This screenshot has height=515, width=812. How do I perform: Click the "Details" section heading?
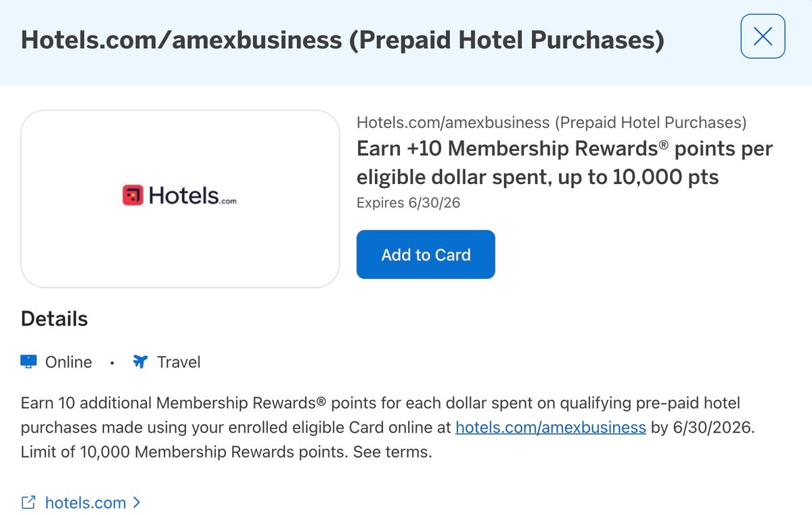tap(54, 319)
